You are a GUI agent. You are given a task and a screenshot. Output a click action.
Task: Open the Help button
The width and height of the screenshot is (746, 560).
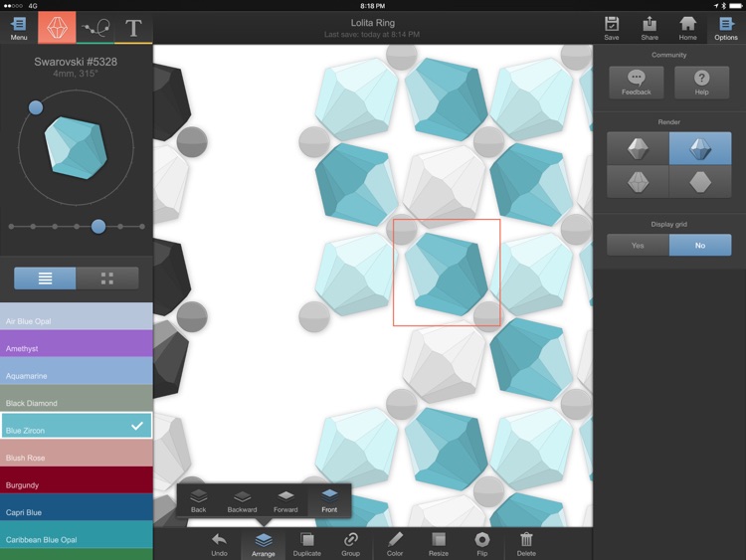(701, 83)
